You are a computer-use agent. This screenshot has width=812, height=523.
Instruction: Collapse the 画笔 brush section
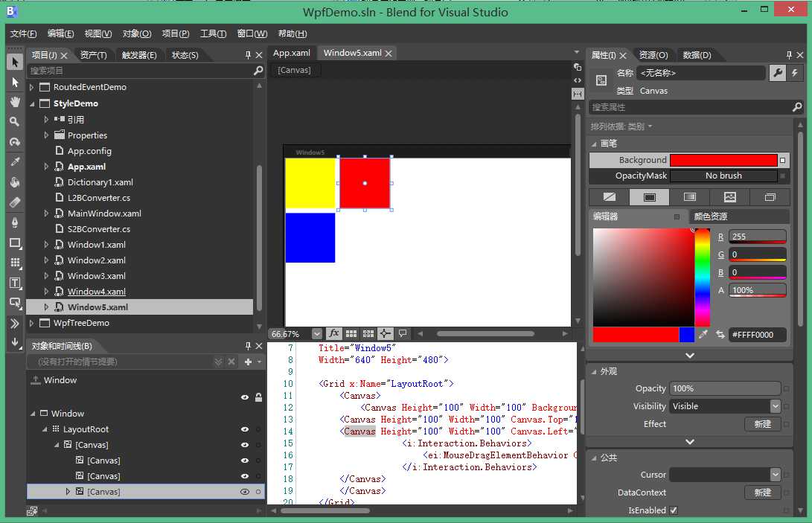click(594, 144)
